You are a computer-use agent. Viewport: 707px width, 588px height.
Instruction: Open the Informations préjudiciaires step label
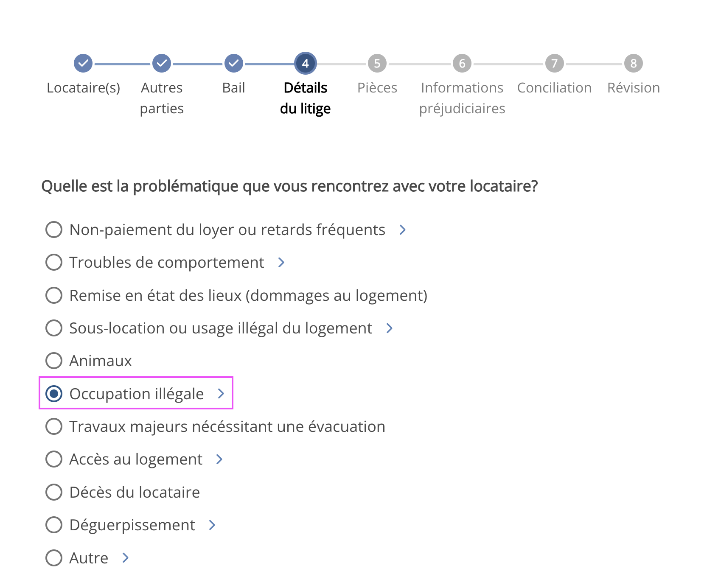click(x=462, y=98)
